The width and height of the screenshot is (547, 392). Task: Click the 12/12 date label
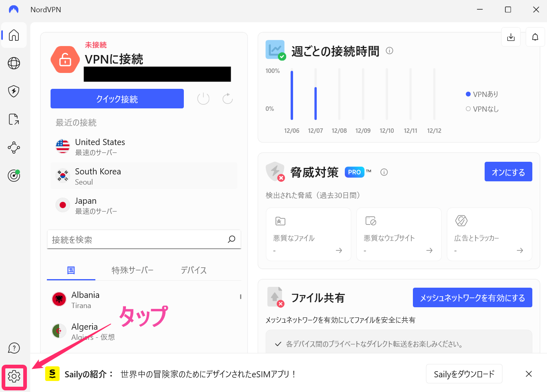pos(434,131)
